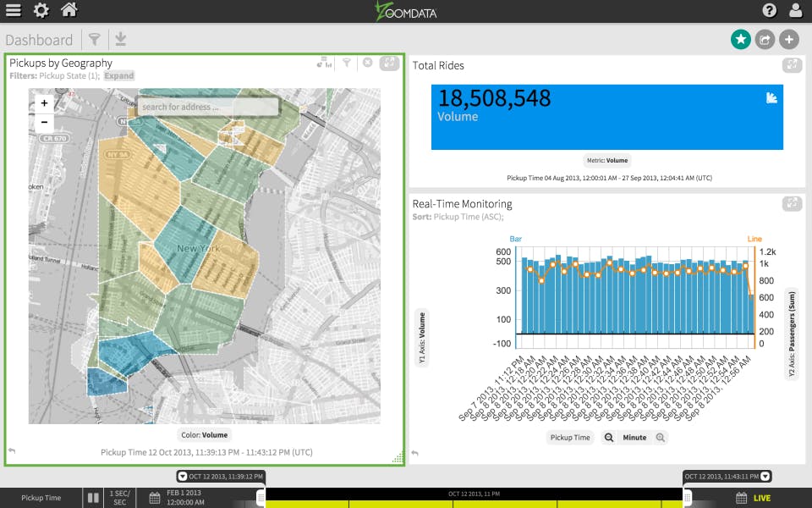Viewport: 812px width, 508px height.
Task: Open the dashboard filter funnel
Action: (x=95, y=39)
